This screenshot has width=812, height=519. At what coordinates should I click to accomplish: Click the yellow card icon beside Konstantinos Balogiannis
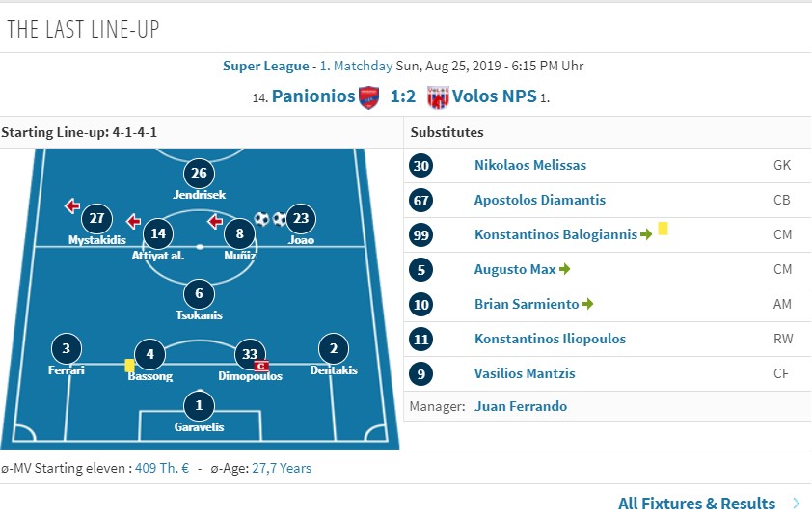pos(663,229)
